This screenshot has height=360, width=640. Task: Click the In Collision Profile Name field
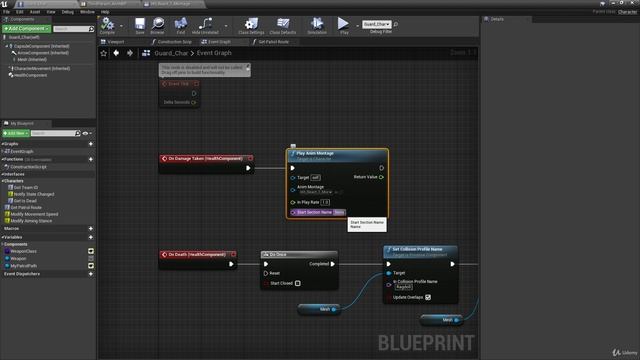tap(404, 287)
